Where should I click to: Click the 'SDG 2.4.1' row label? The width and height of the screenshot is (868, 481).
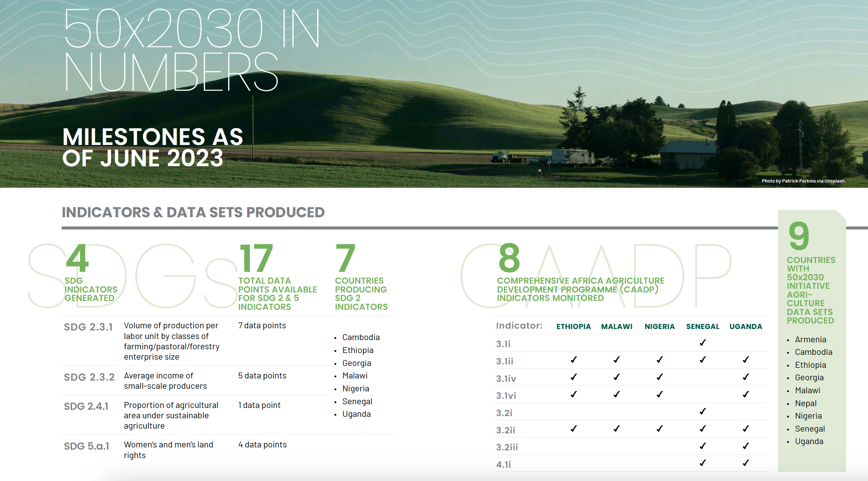86,406
